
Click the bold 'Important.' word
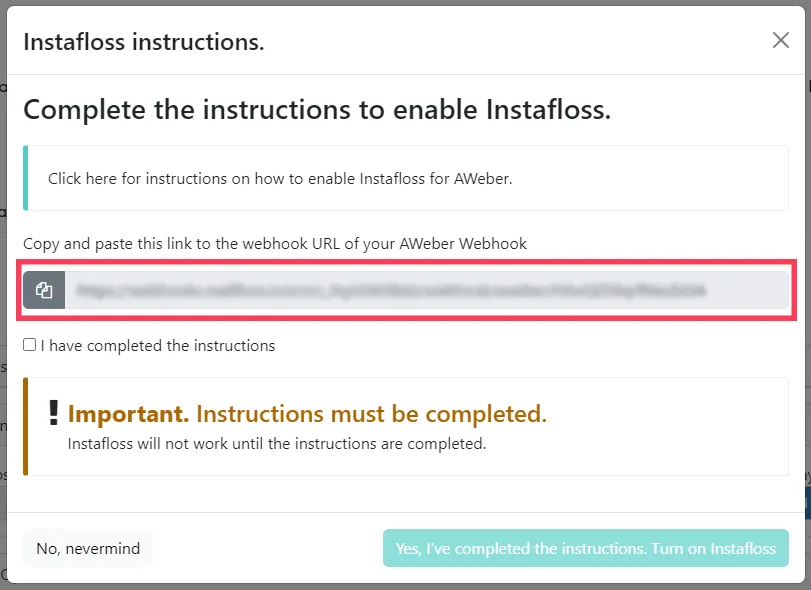pyautogui.click(x=129, y=414)
